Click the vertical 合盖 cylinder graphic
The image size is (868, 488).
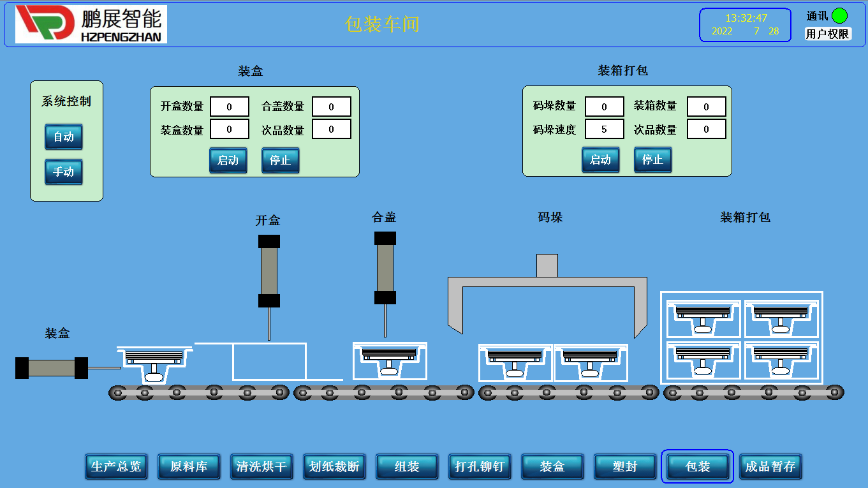click(x=385, y=267)
